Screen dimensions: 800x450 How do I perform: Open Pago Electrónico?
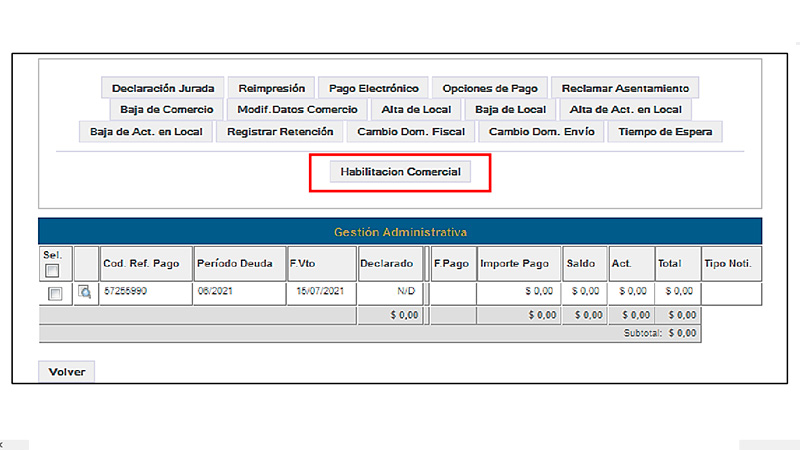(x=374, y=88)
